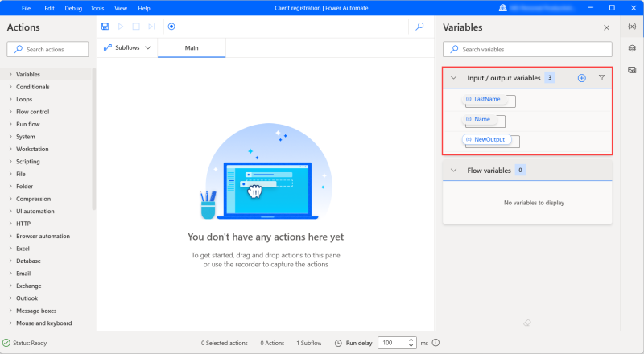This screenshot has height=354, width=644.
Task: Collapse the Input / output variables section
Action: [x=453, y=77]
